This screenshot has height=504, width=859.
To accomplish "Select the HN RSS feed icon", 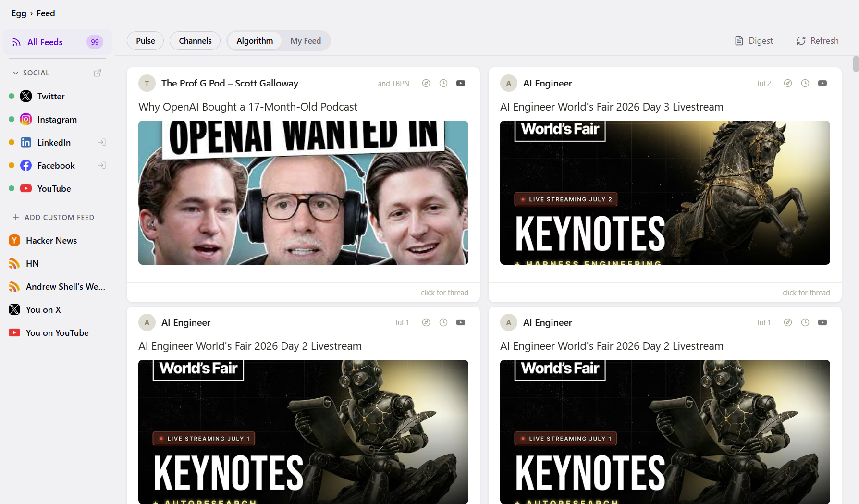I will coord(14,263).
